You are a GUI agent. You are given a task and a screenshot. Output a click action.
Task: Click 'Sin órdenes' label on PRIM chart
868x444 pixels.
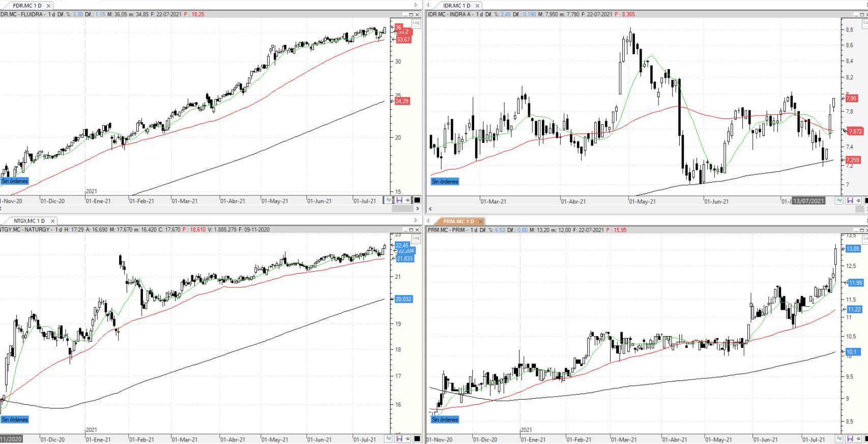point(445,420)
